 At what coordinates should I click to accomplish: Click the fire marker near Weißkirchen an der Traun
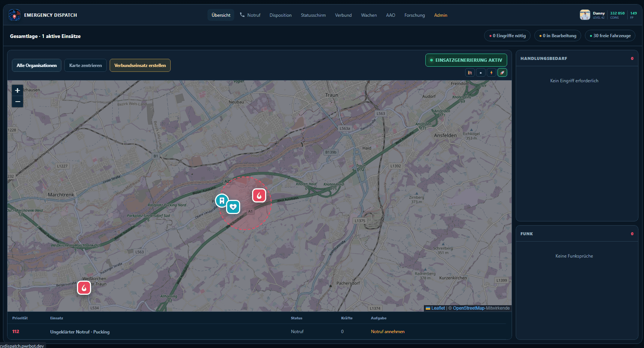[84, 288]
